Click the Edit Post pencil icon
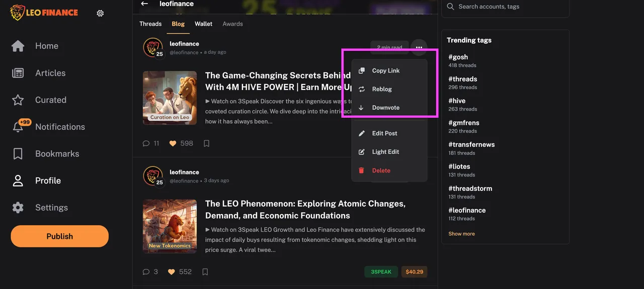 click(x=361, y=133)
